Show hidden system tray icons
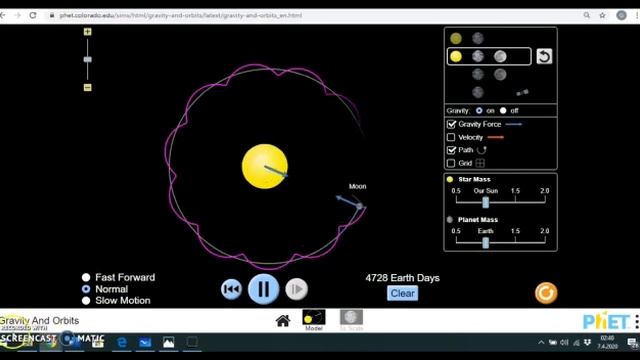Image resolution: width=640 pixels, height=360 pixels. 541,342
